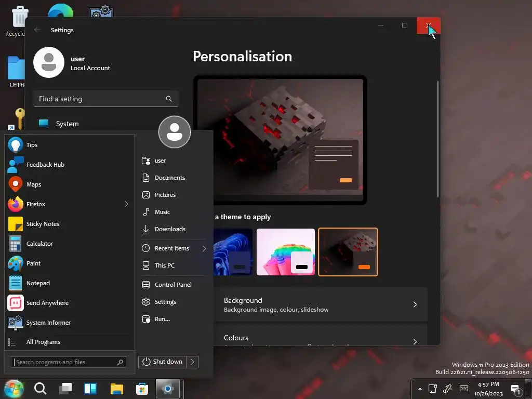The height and width of the screenshot is (399, 532).
Task: Launch Feedback Hub app
Action: tap(70, 165)
